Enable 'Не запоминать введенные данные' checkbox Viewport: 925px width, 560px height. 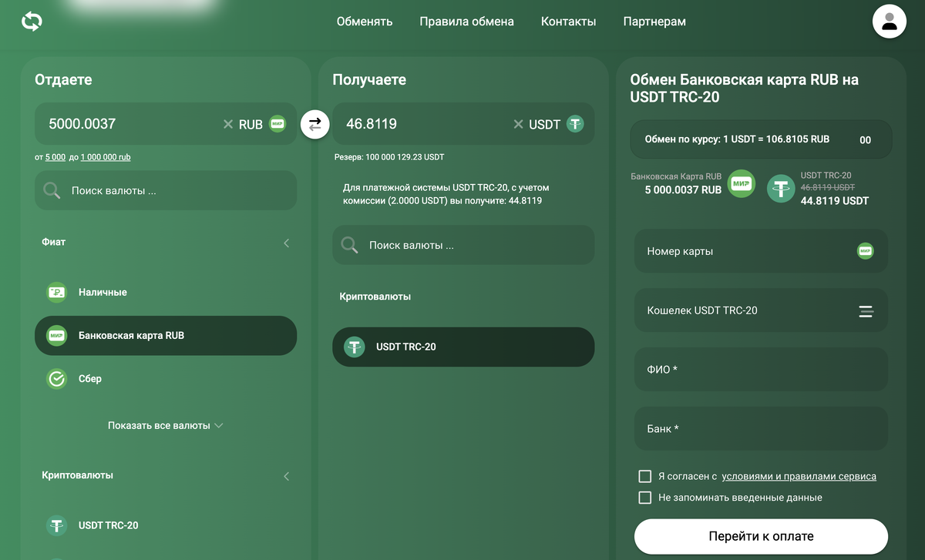645,498
